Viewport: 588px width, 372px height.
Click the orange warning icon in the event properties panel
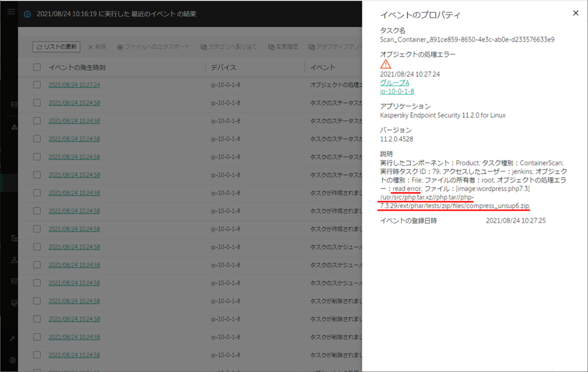coord(386,64)
